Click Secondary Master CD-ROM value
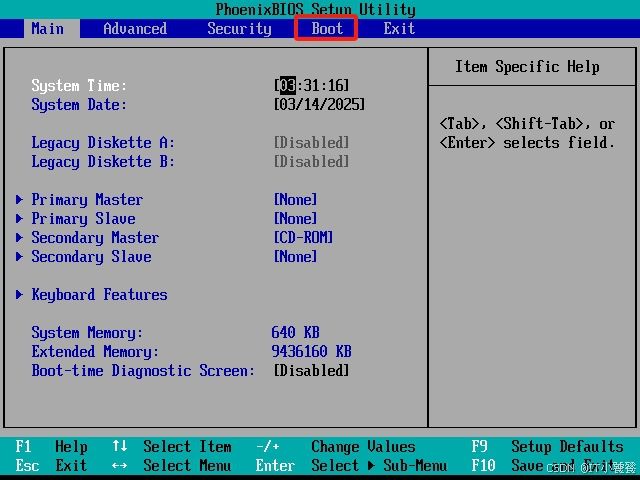Viewport: 640px width, 480px height. (x=303, y=238)
